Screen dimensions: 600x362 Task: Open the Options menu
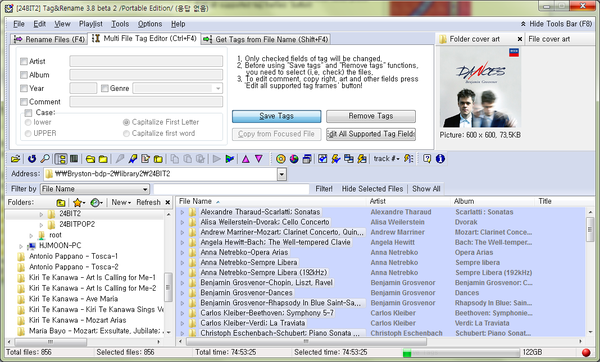150,24
